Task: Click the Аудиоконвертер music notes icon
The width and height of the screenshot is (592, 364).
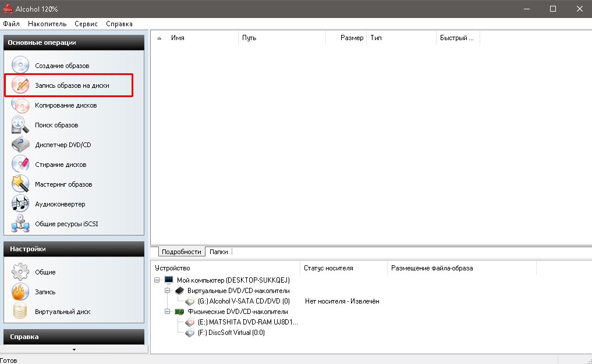Action: click(x=20, y=204)
